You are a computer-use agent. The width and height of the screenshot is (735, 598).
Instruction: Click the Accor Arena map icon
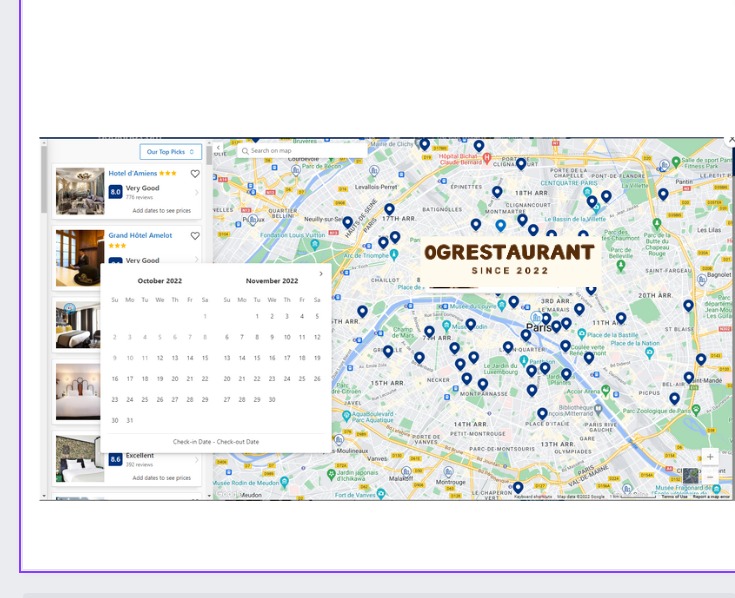(606, 390)
